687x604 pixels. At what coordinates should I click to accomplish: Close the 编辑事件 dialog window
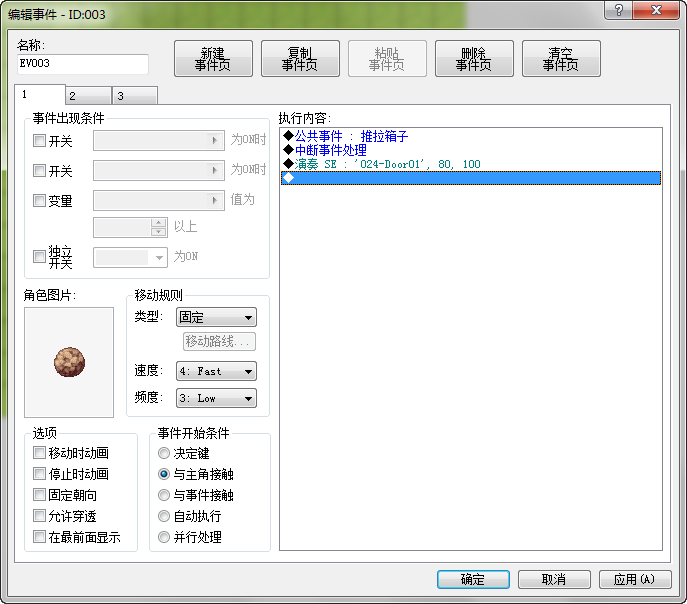pos(656,11)
